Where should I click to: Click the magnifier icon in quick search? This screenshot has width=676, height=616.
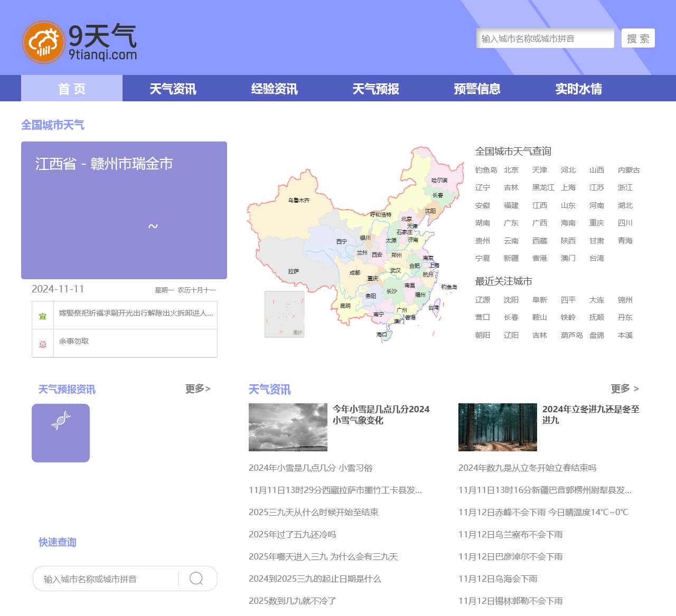(196, 579)
